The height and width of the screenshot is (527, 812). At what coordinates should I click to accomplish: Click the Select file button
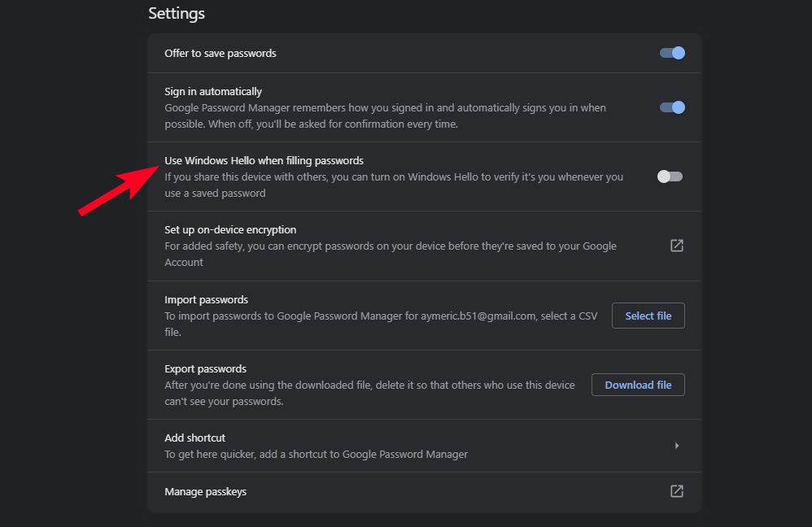point(648,316)
